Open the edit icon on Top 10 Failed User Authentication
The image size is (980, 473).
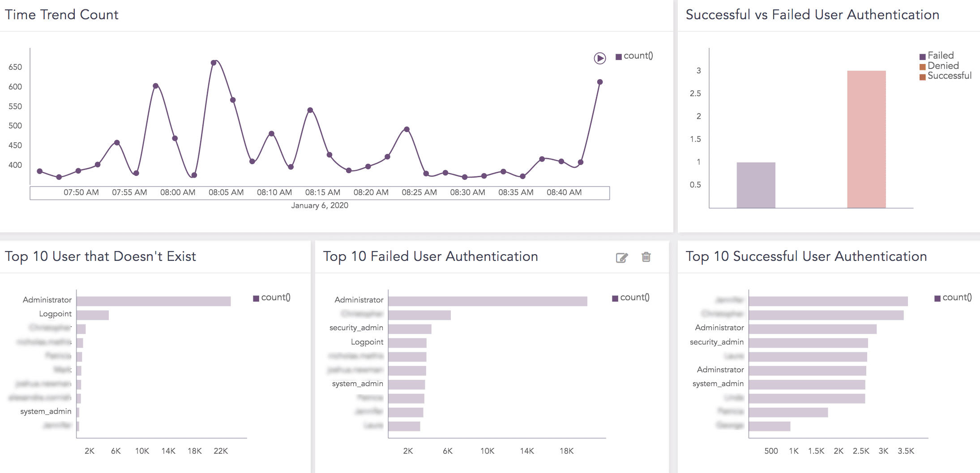point(621,257)
